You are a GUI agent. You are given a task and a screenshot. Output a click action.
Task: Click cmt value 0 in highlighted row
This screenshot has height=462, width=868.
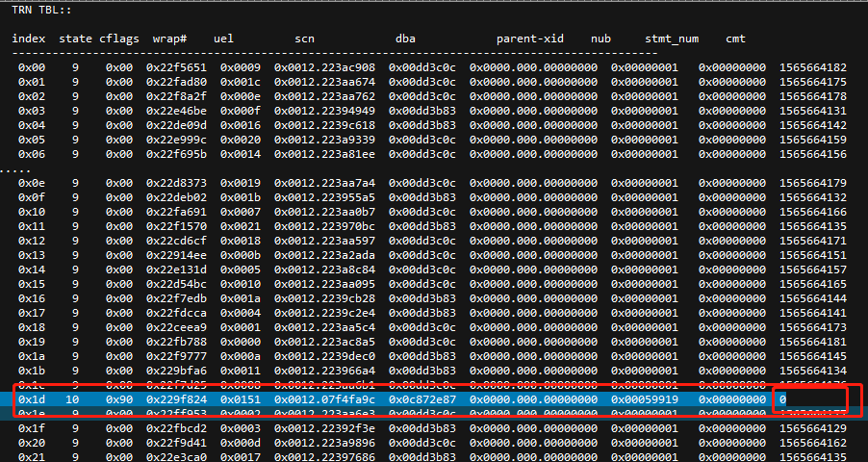coord(782,399)
